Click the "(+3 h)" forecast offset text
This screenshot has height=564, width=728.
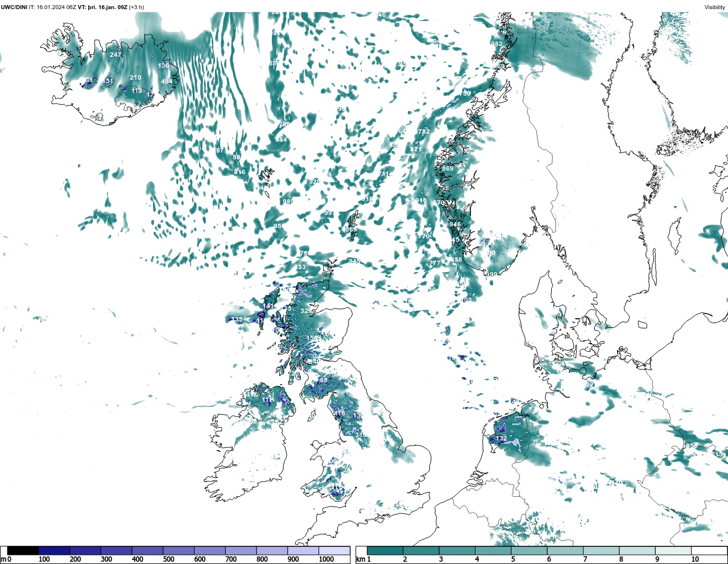point(136,7)
